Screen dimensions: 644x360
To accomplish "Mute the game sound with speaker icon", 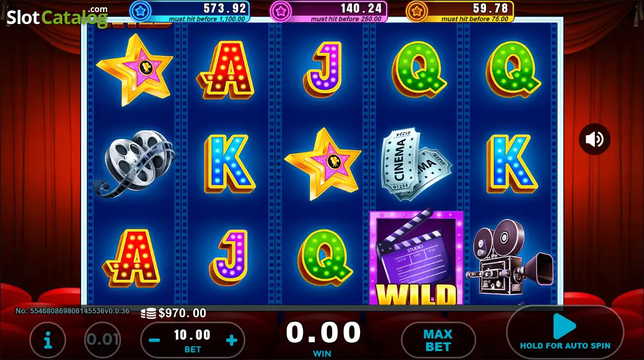I will coord(594,139).
